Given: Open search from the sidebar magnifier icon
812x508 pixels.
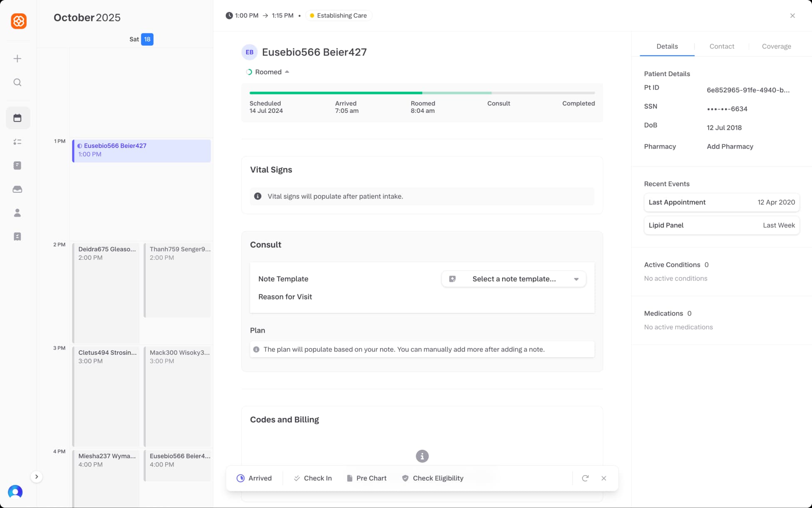Looking at the screenshot, I should click(17, 82).
